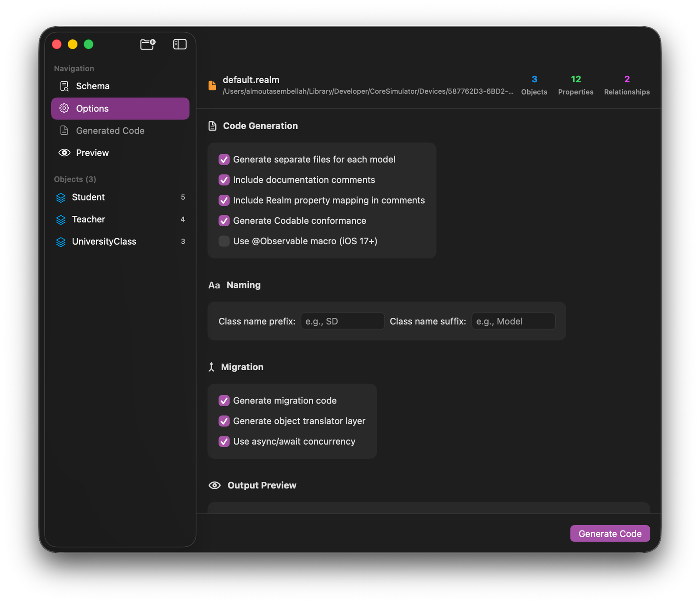Enable Use @Observable macro option
700x604 pixels.
pos(224,241)
